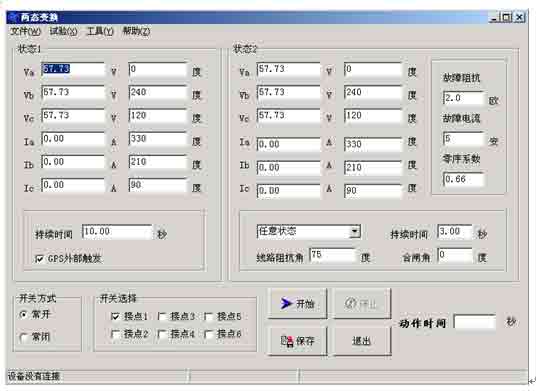
Task: Click state 2 Ib angle field 210
Action: (x=373, y=168)
